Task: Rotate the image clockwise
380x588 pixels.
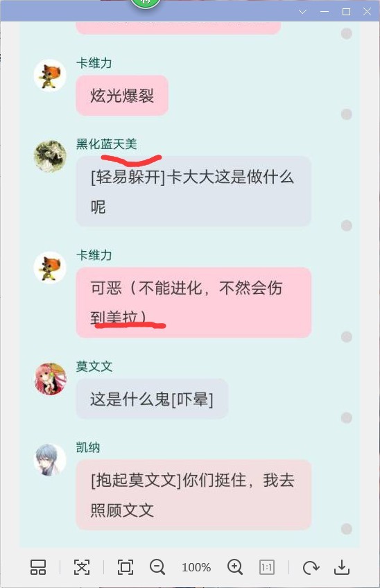Action: point(311,568)
